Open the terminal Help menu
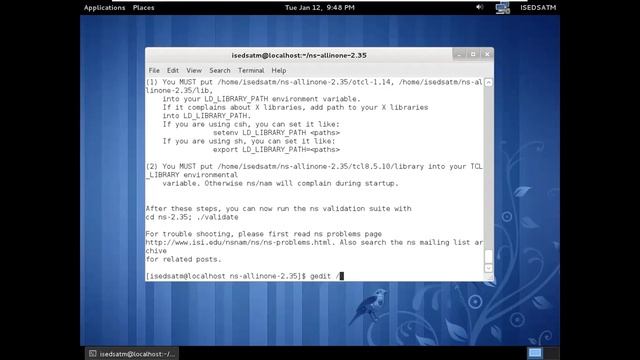This screenshot has height=360, width=640. pyautogui.click(x=279, y=71)
